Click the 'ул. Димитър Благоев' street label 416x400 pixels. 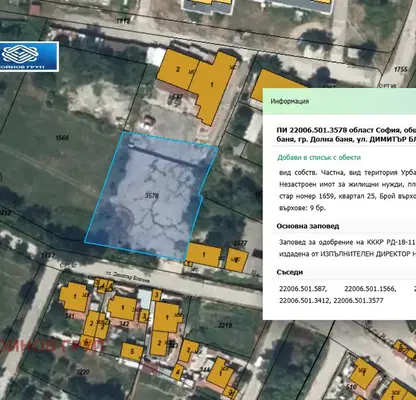(x=129, y=278)
